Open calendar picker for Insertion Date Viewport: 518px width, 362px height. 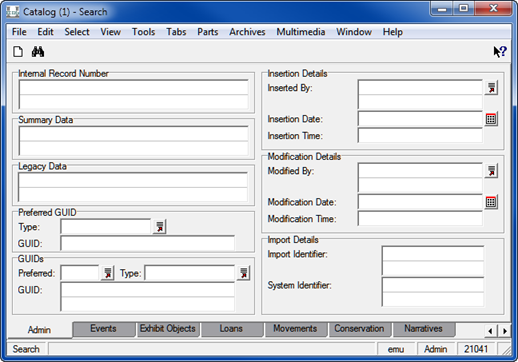[491, 119]
